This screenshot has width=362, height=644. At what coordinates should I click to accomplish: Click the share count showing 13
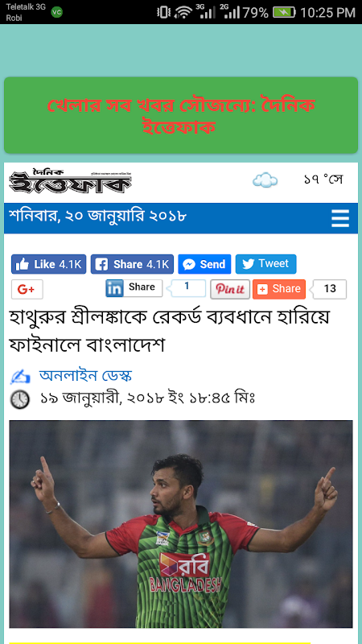(x=329, y=289)
